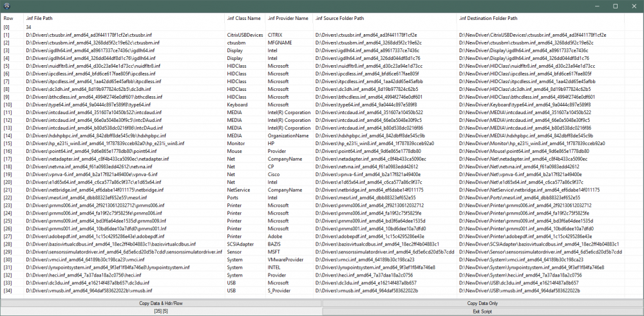Select row [3] igdlh64.inf file path
The image size is (644, 316).
[x=91, y=50]
